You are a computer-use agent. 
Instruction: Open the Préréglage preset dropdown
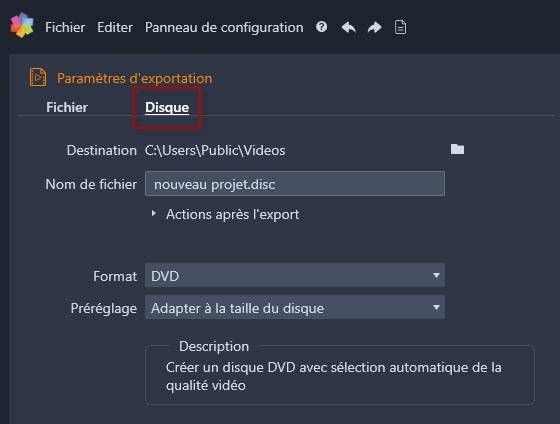tap(295, 308)
